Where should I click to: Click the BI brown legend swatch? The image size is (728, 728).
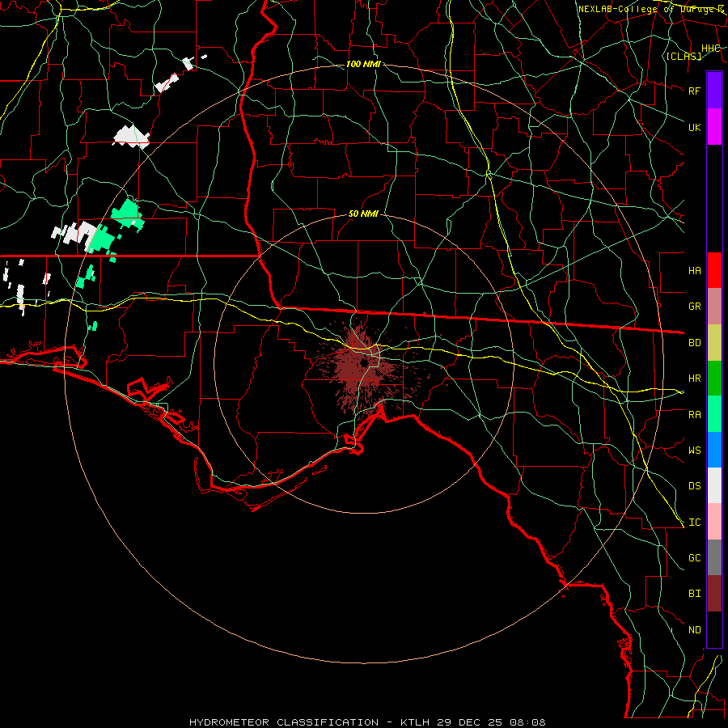point(714,594)
